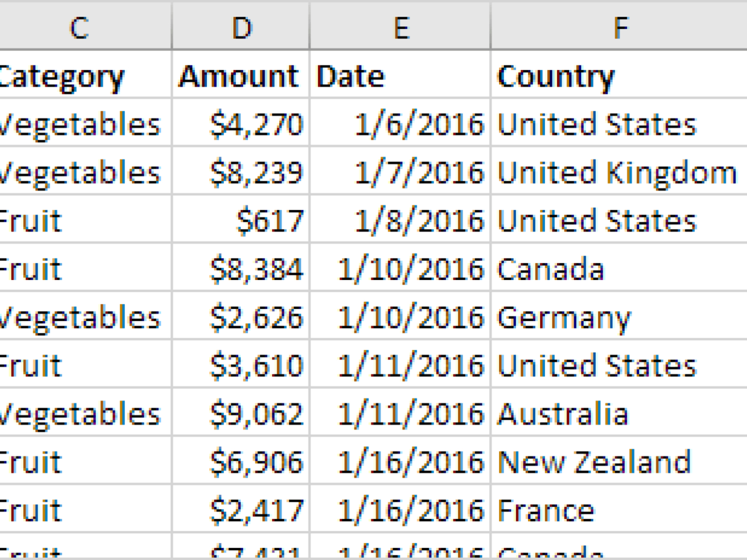Select the Germany country cell
This screenshot has width=747, height=560.
click(564, 318)
